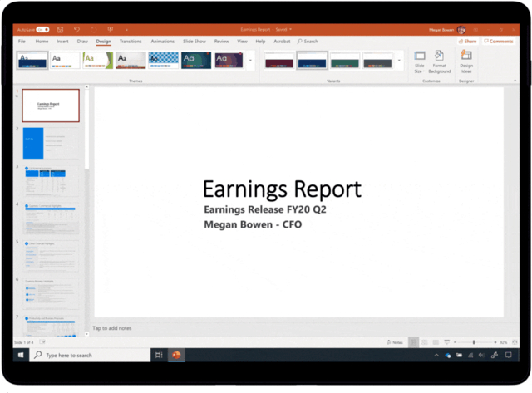Toggle the Notes pane button
Screen dimensions: 532x393
point(395,342)
